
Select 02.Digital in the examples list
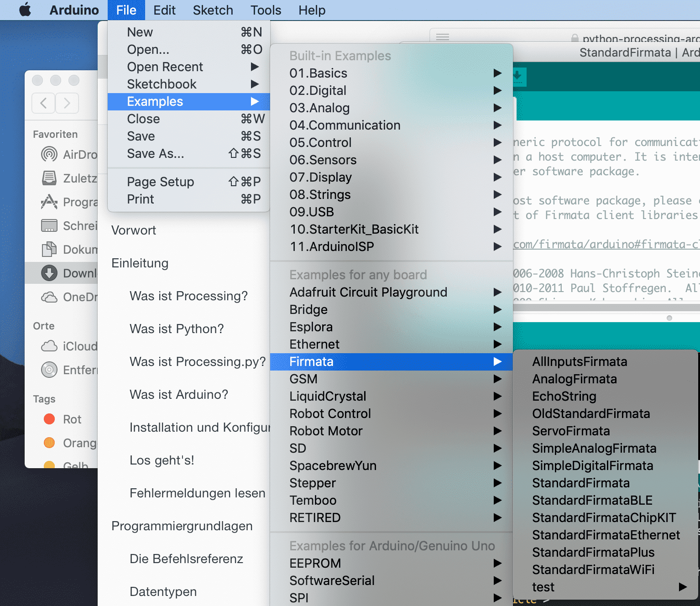[x=392, y=90]
